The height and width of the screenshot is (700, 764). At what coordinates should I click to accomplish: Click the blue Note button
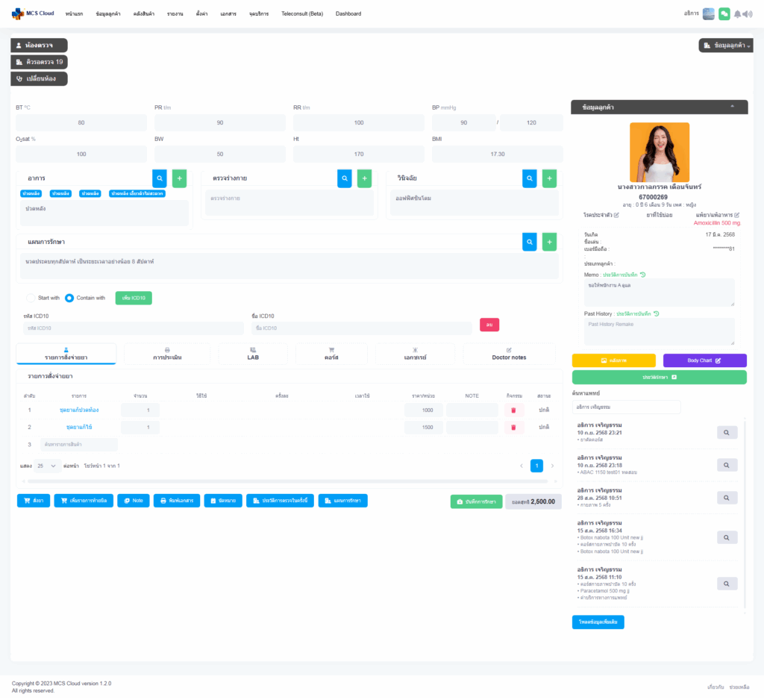[x=134, y=501]
